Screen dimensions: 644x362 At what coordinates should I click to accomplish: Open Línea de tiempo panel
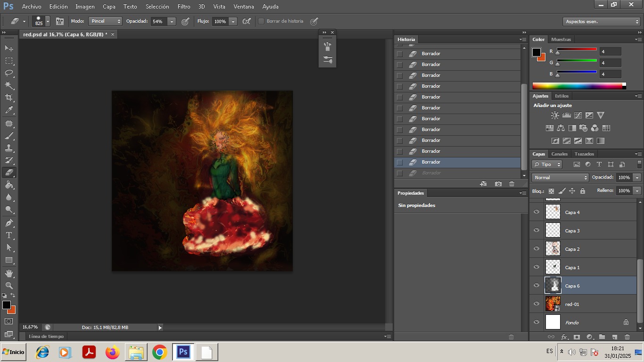[x=46, y=337]
